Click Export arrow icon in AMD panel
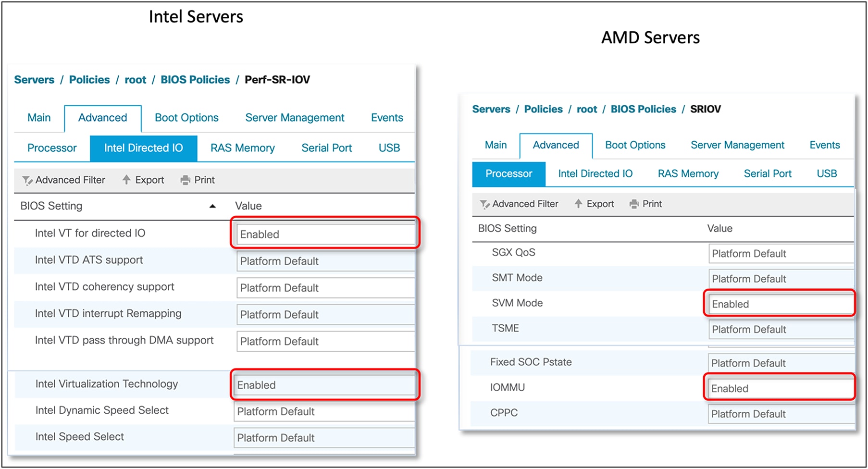The image size is (868, 469). (x=578, y=204)
